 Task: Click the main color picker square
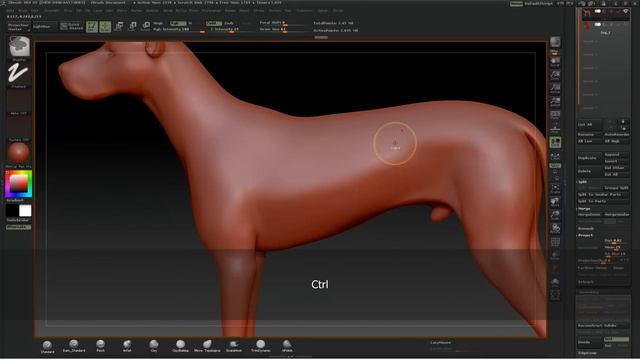[x=19, y=184]
